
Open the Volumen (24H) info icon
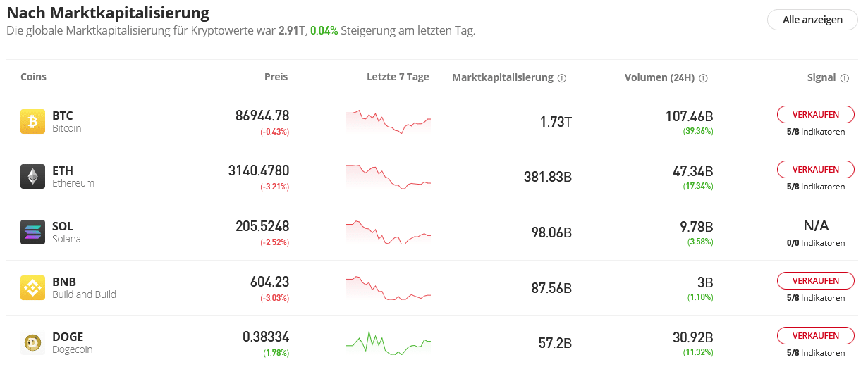pos(703,78)
